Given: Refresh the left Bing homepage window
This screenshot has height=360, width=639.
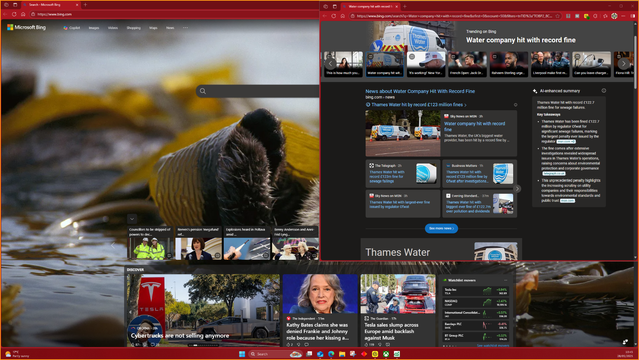Looking at the screenshot, I should tap(14, 14).
